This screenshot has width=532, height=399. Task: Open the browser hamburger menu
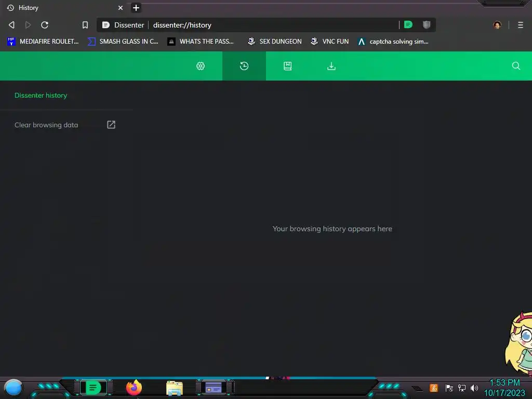click(521, 25)
